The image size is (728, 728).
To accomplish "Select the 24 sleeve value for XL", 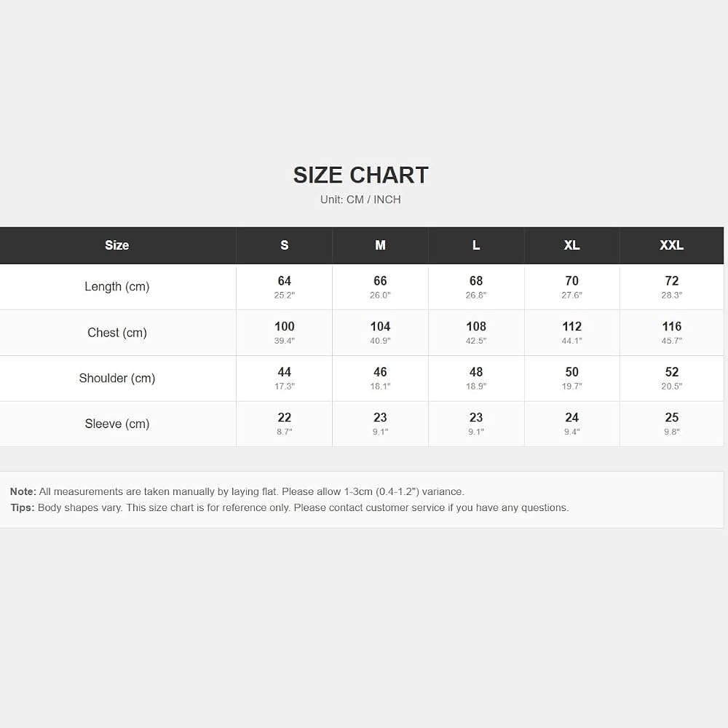I will (x=571, y=417).
